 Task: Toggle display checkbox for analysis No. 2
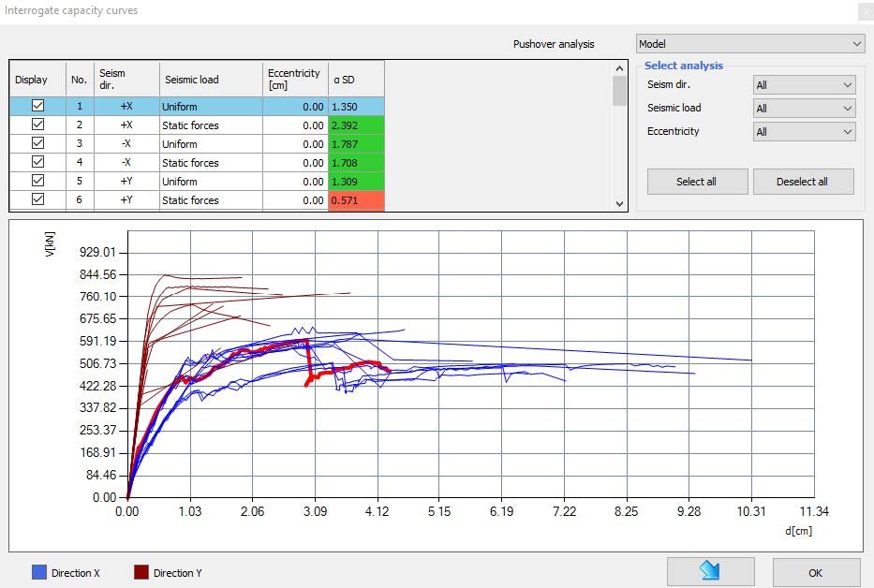37,125
